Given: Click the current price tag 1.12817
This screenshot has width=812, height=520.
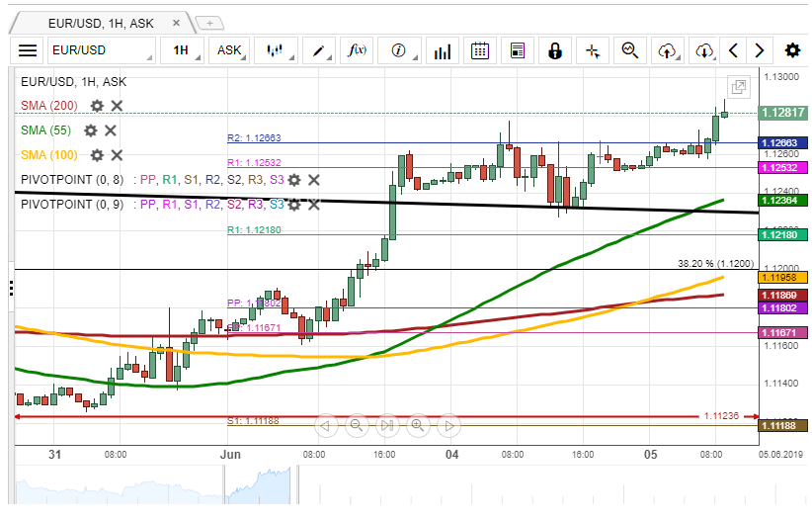Looking at the screenshot, I should tap(782, 113).
